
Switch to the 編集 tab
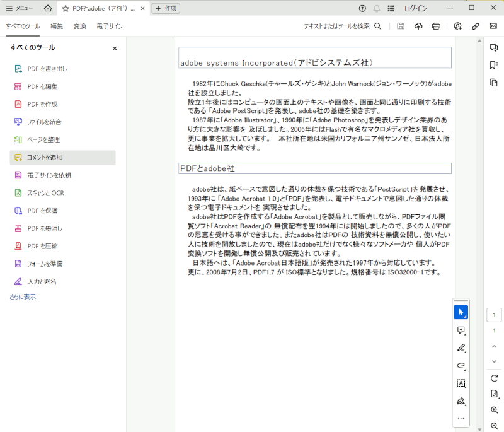57,26
